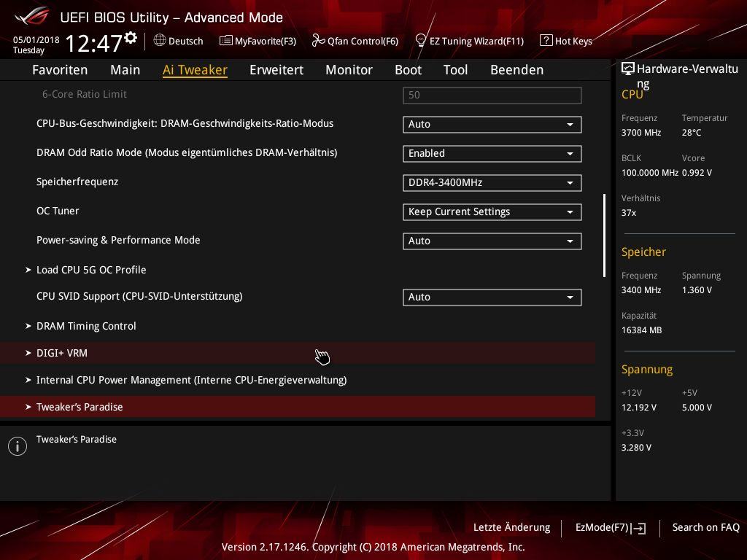Click the Speicherfrequenz label
This screenshot has width=747, height=560.
click(x=77, y=182)
